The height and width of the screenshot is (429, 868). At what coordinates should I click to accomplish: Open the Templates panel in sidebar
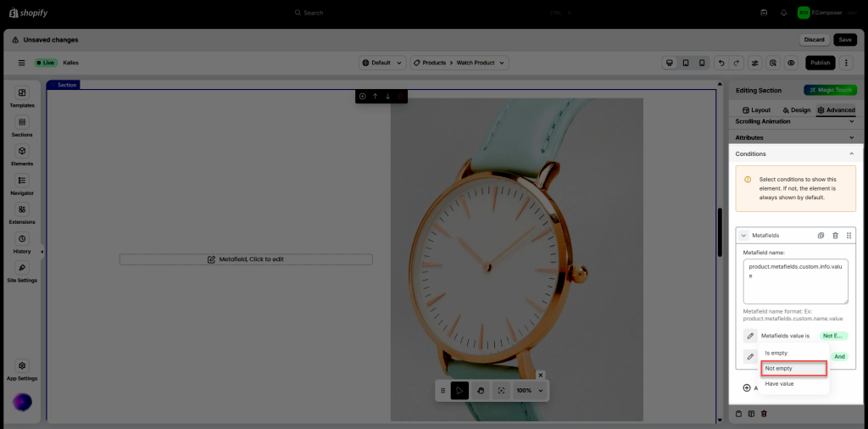pos(22,97)
